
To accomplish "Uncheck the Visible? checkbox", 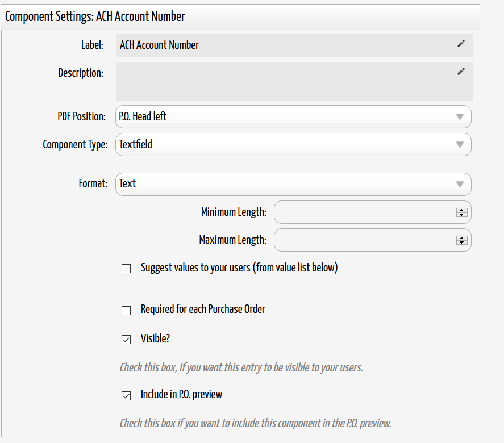I will pos(126,340).
